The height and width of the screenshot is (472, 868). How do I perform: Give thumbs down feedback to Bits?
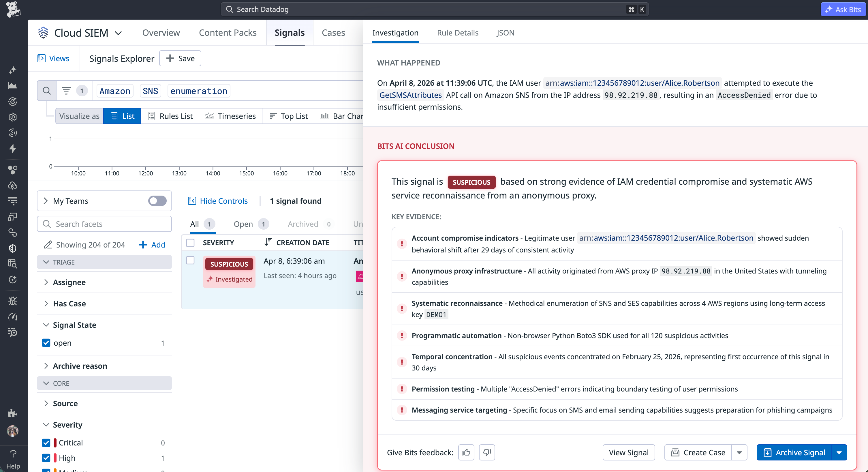click(487, 452)
